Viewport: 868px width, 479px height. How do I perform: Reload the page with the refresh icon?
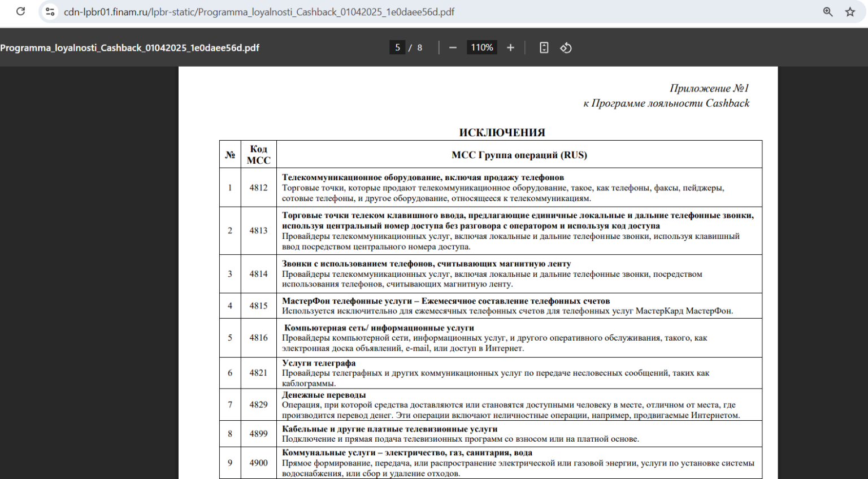(x=21, y=11)
